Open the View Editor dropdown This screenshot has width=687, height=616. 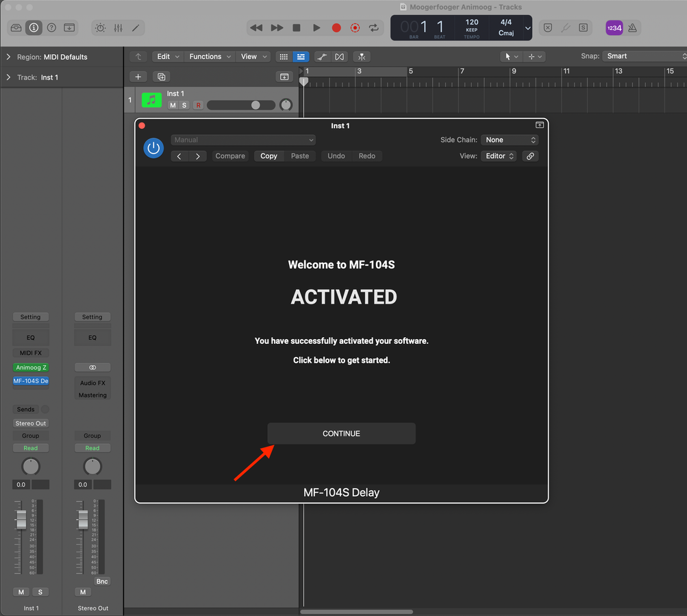point(499,156)
